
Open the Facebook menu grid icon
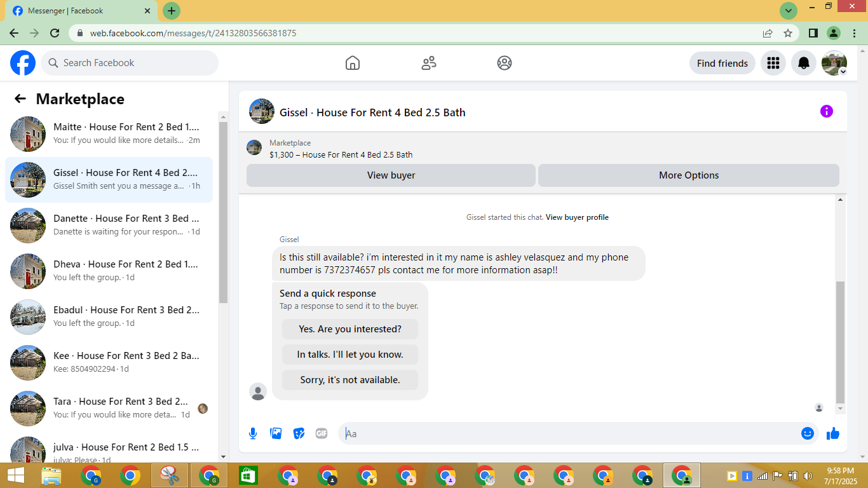773,63
